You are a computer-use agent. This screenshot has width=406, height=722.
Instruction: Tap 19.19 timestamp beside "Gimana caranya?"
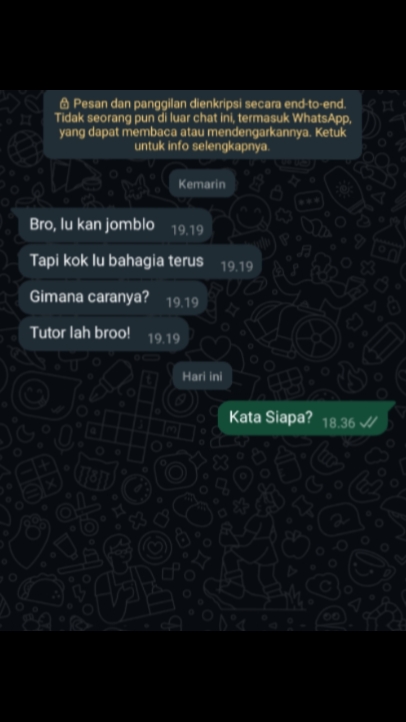click(183, 303)
